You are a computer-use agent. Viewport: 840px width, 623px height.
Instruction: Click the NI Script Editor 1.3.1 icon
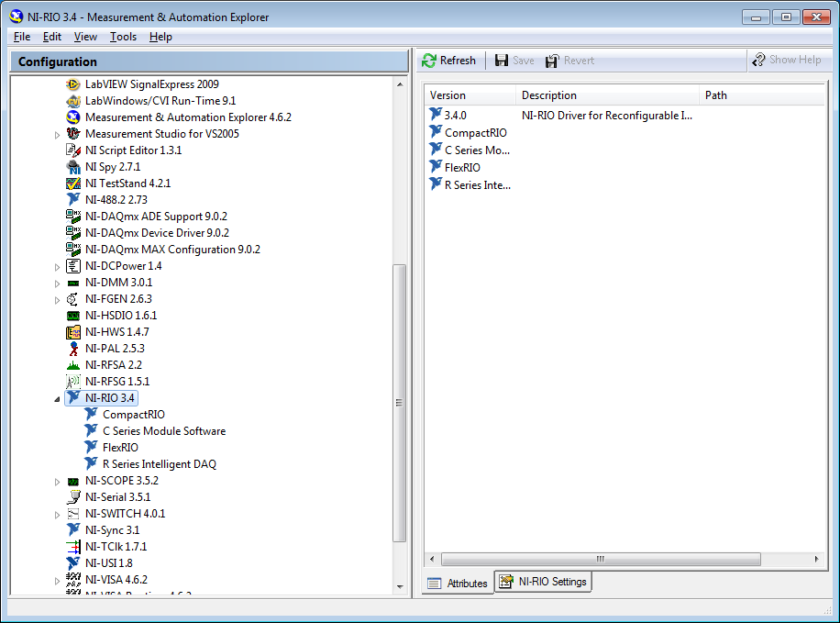click(72, 150)
